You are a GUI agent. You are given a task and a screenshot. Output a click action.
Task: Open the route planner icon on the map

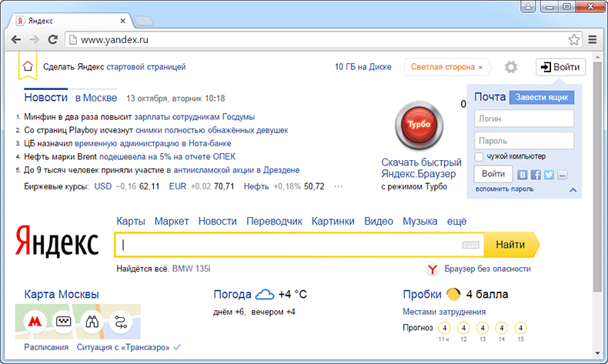click(121, 322)
